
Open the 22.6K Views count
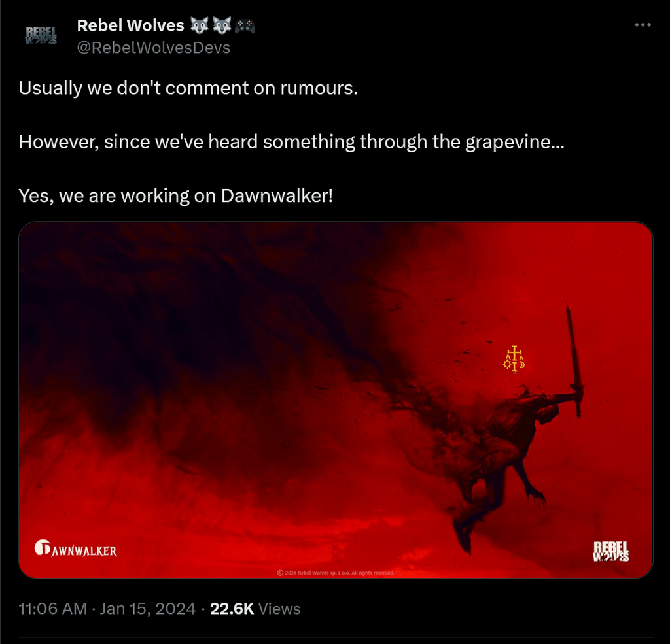255,609
